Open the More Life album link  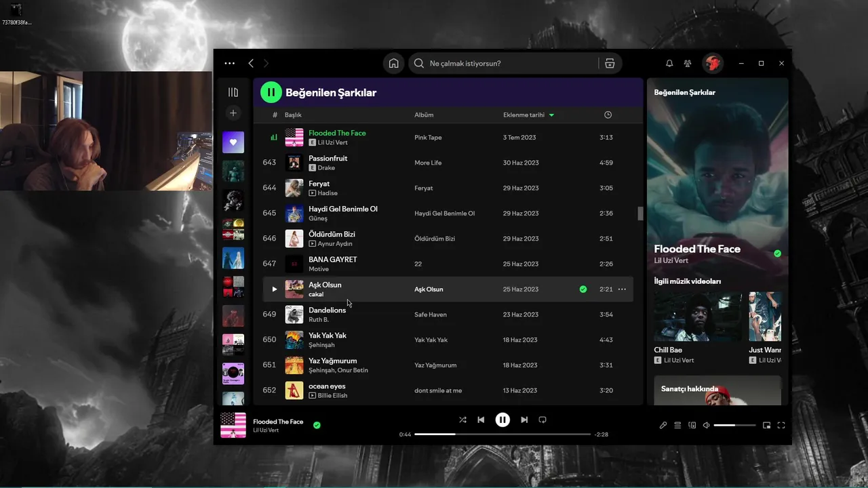tap(428, 163)
